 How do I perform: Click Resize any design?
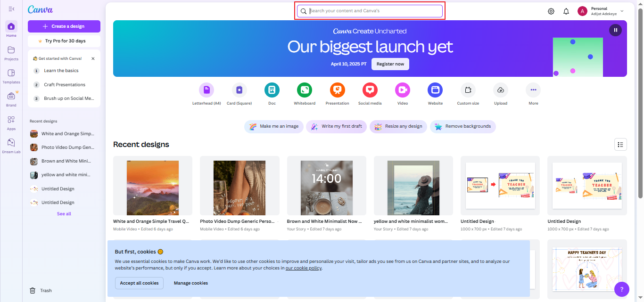[398, 126]
